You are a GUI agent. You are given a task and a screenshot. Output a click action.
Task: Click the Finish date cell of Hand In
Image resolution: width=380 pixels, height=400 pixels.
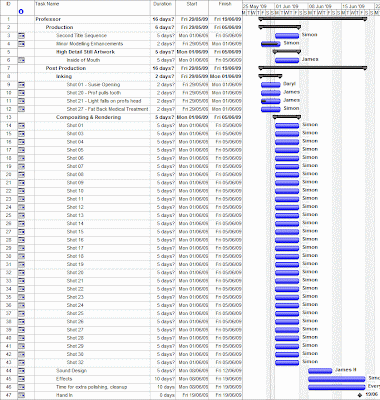click(x=225, y=395)
